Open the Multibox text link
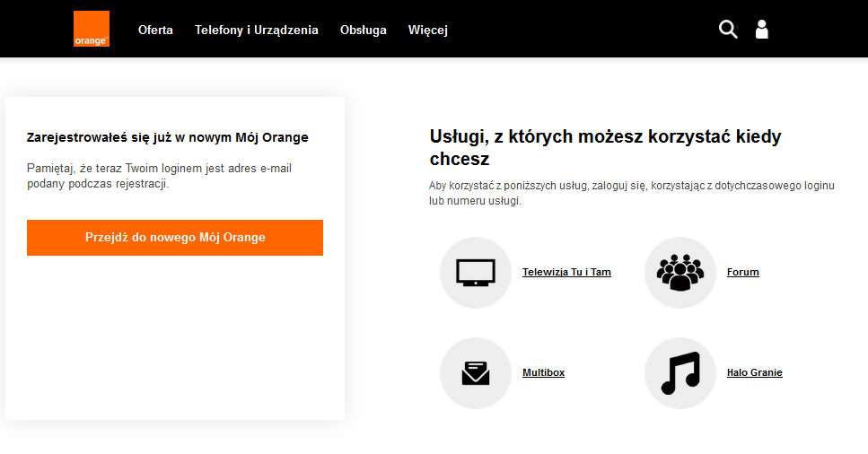868x454 pixels. pyautogui.click(x=543, y=372)
